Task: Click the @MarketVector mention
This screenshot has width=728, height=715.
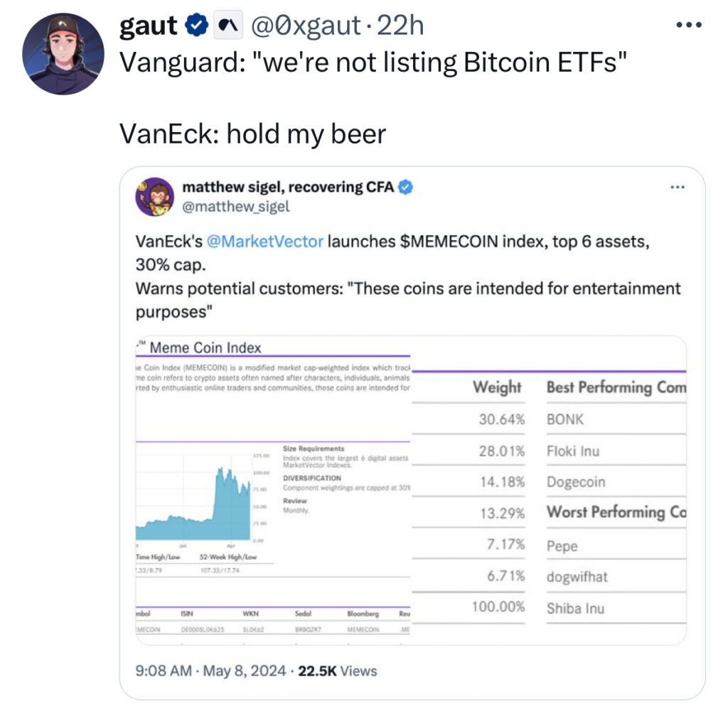Action: click(x=264, y=241)
